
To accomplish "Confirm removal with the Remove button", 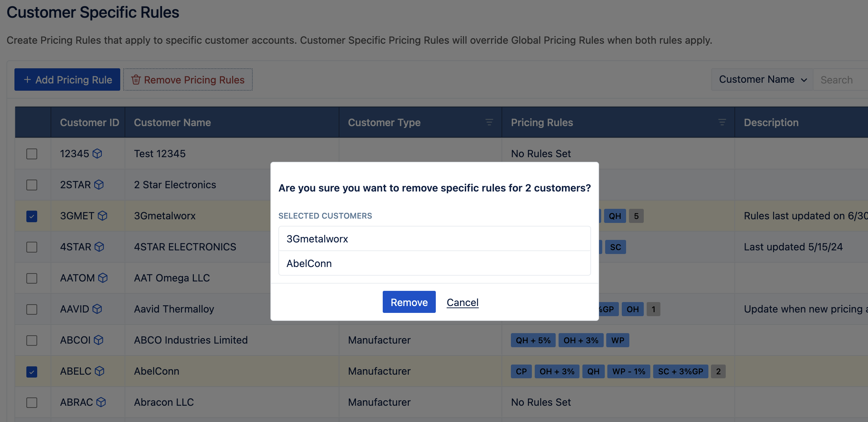I will click(x=409, y=302).
